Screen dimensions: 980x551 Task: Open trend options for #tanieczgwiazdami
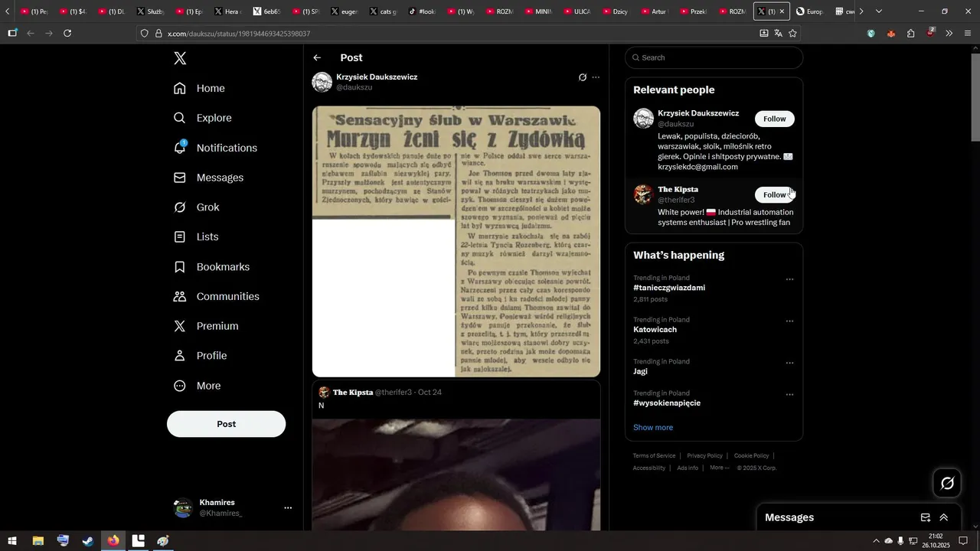[789, 279]
